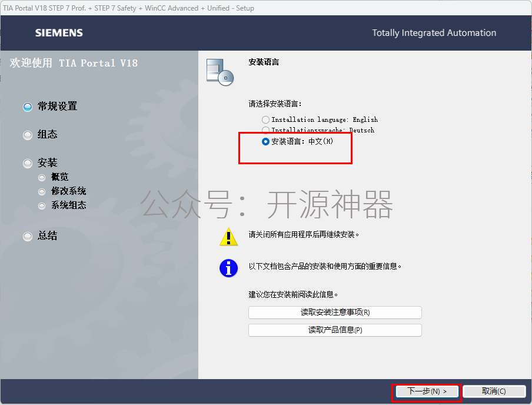Screen dimensions: 532x405
Task: Click Totally Integrated Automation header text
Action: tap(434, 33)
